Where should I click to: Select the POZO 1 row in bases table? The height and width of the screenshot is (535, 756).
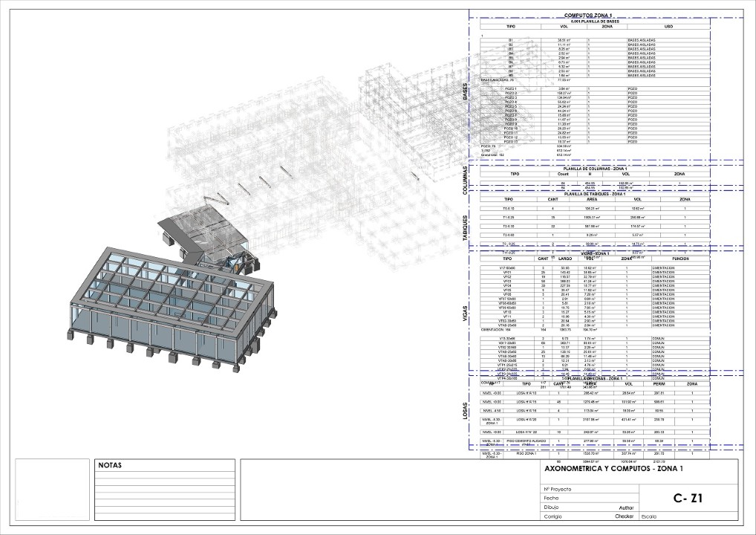[x=510, y=88]
